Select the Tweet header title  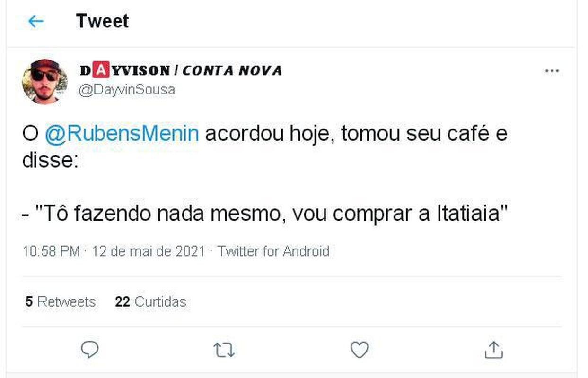pos(102,21)
